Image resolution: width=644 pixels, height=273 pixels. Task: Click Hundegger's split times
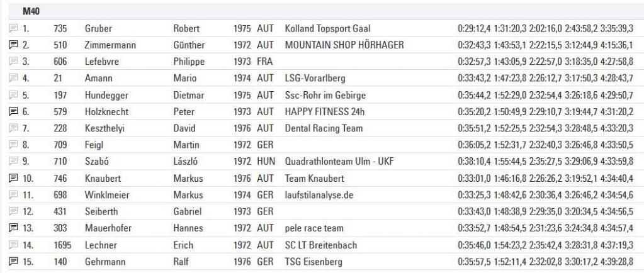pyautogui.click(x=545, y=95)
